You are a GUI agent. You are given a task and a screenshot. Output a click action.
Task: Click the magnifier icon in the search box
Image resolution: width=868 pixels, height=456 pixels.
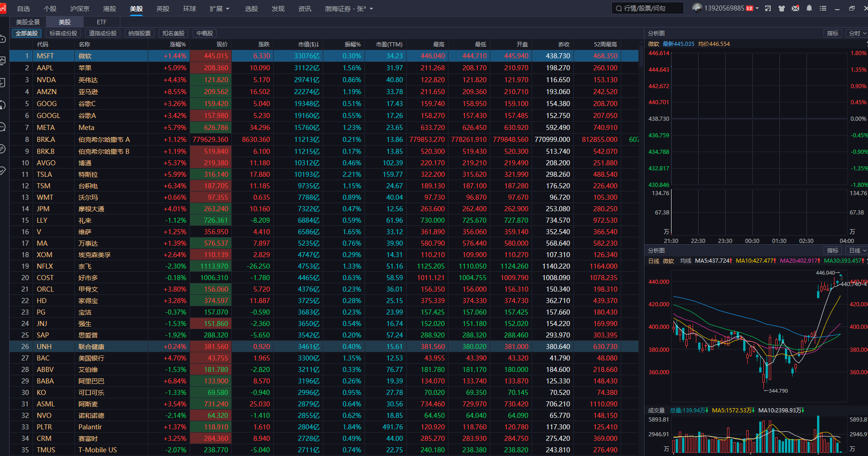[619, 9]
